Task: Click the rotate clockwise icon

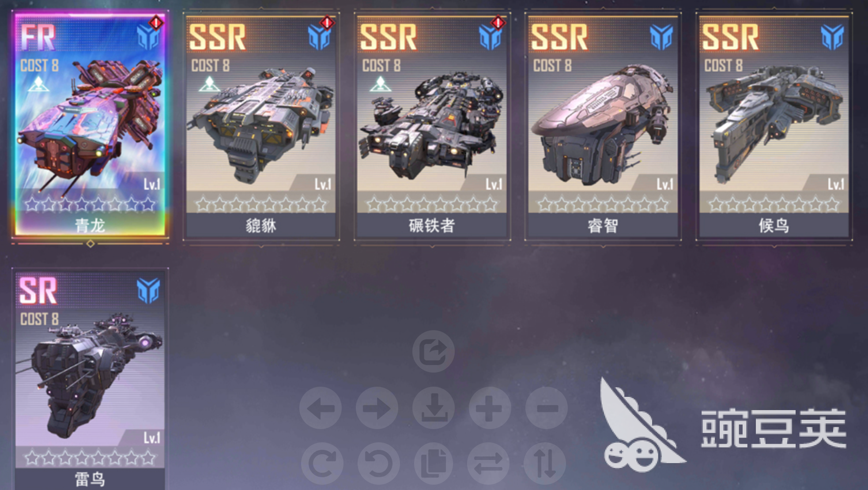Action: pyautogui.click(x=322, y=464)
